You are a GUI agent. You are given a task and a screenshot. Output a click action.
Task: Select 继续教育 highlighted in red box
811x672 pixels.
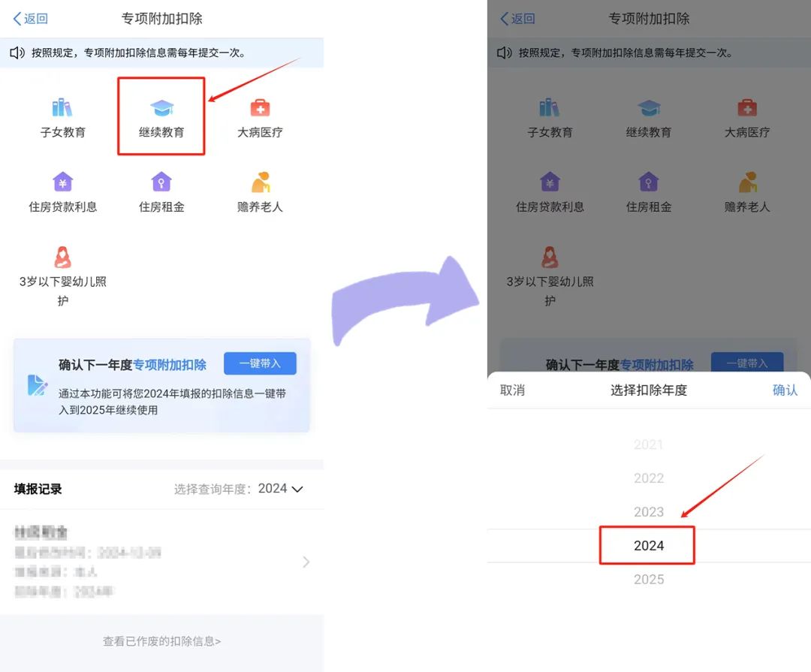tap(161, 118)
